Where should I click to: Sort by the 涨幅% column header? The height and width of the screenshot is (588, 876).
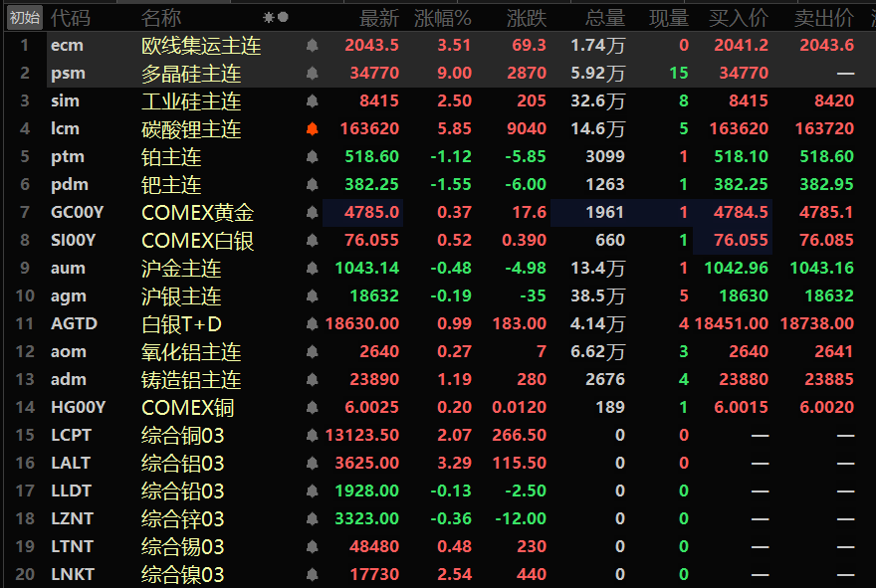click(x=443, y=19)
